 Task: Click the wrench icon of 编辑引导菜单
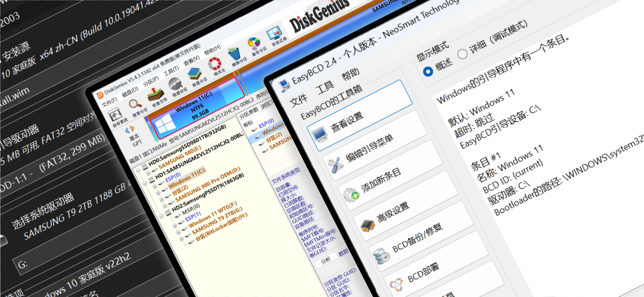click(335, 165)
